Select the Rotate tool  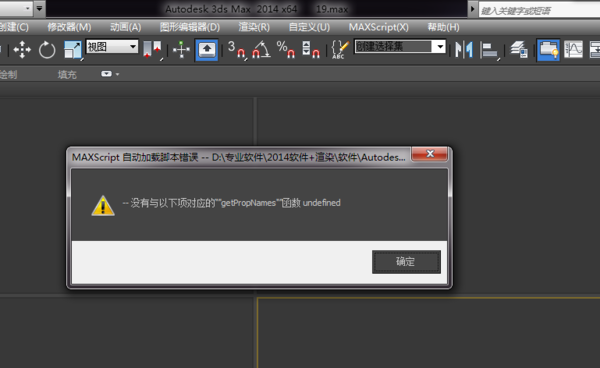(47, 50)
